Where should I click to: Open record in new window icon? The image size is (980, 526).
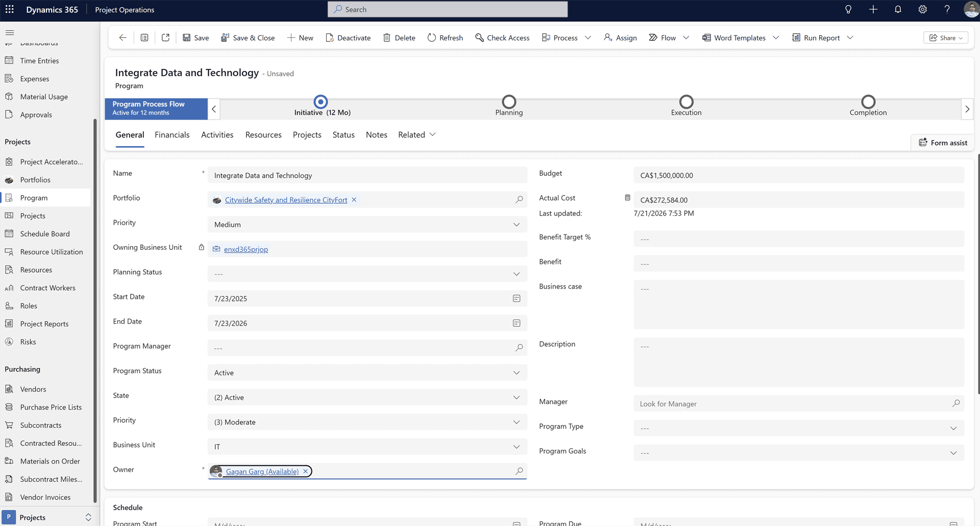pyautogui.click(x=165, y=38)
